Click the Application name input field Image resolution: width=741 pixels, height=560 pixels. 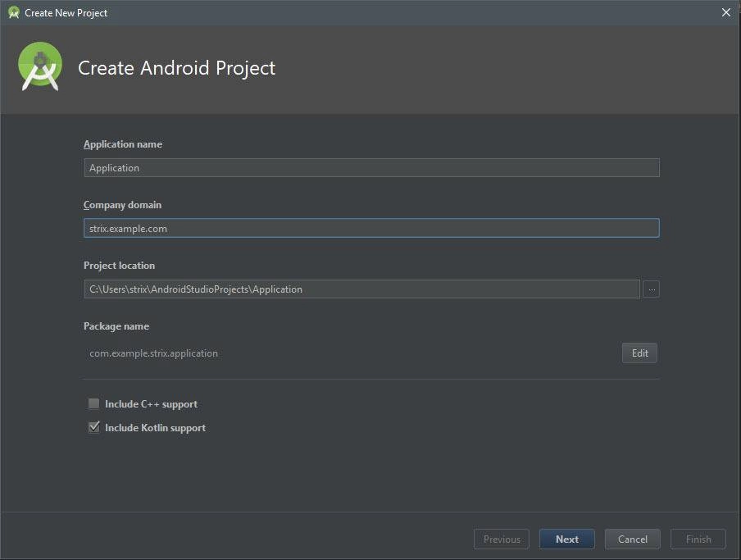coord(371,168)
